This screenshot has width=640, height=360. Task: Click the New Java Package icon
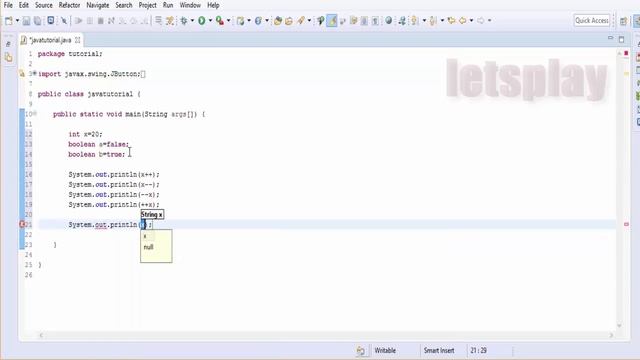coord(240,21)
